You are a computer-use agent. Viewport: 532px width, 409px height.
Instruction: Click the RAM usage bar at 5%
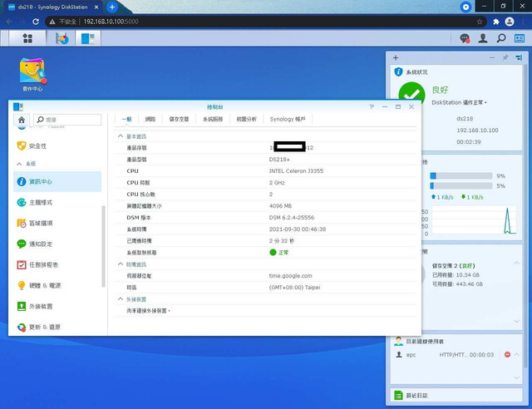click(461, 186)
